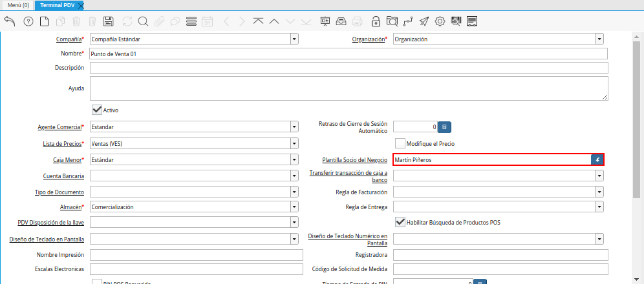644x284 pixels.
Task: Uncheck the Activo checkbox
Action: pyautogui.click(x=97, y=110)
